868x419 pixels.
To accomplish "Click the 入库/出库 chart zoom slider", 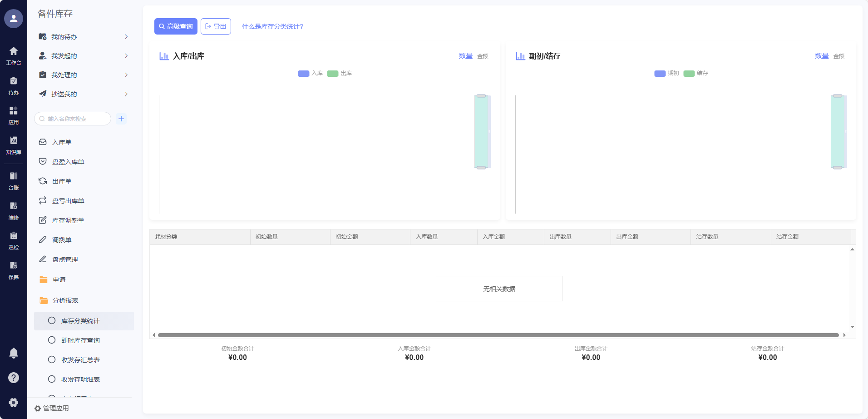I will click(481, 132).
